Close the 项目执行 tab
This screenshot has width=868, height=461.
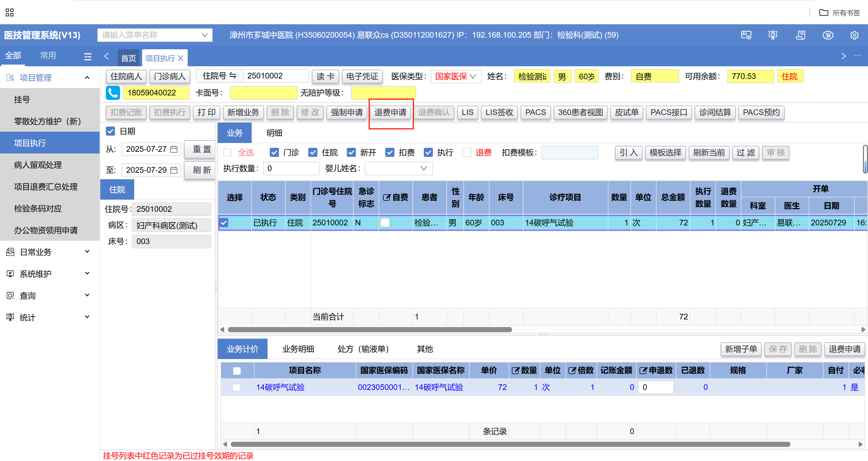[x=181, y=58]
